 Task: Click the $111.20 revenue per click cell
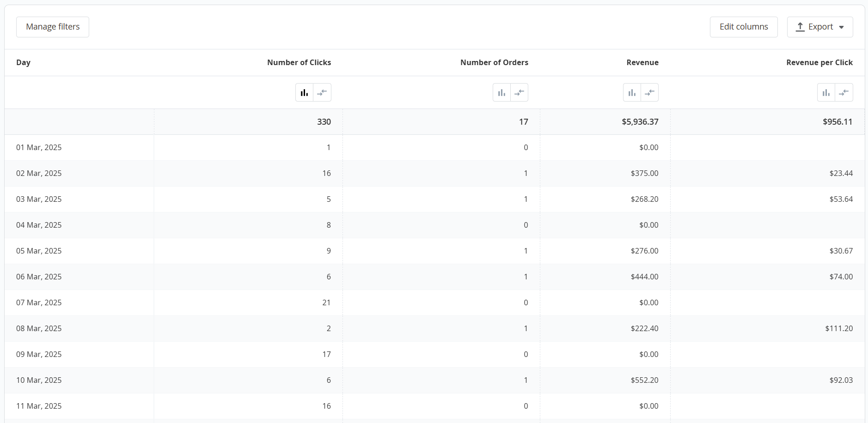pyautogui.click(x=838, y=328)
